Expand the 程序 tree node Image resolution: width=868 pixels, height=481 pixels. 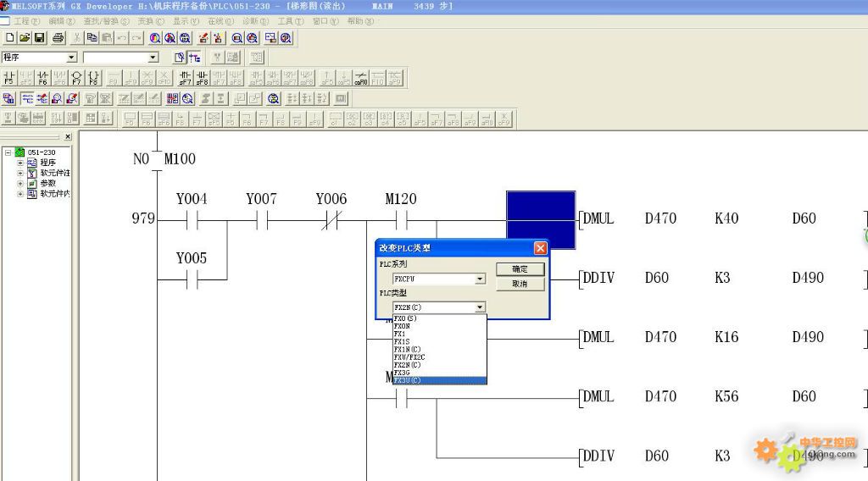(20, 163)
